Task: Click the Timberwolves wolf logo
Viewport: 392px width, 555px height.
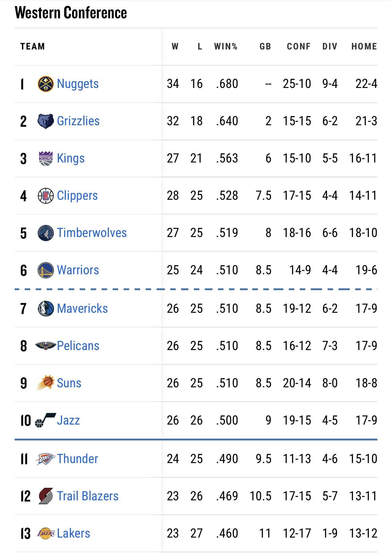Action: (46, 233)
